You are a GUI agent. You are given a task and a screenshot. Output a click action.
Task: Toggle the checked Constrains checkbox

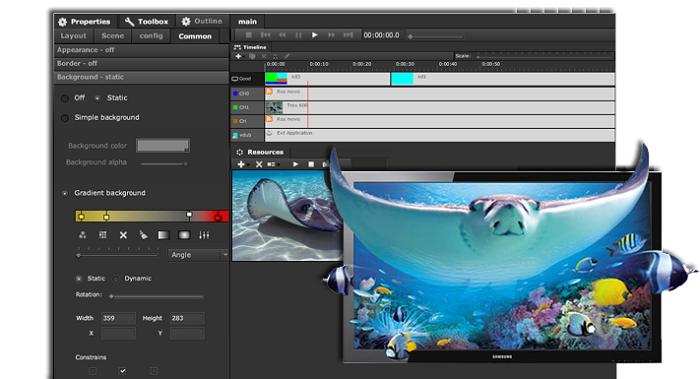point(123,371)
